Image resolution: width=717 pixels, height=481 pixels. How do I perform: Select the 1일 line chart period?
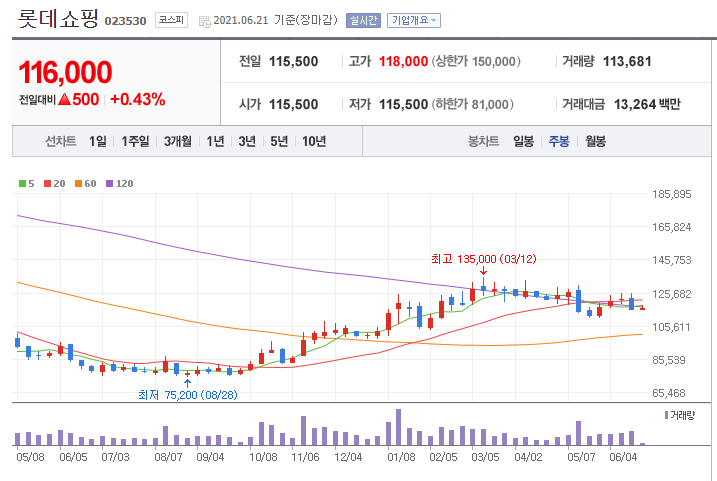(97, 141)
